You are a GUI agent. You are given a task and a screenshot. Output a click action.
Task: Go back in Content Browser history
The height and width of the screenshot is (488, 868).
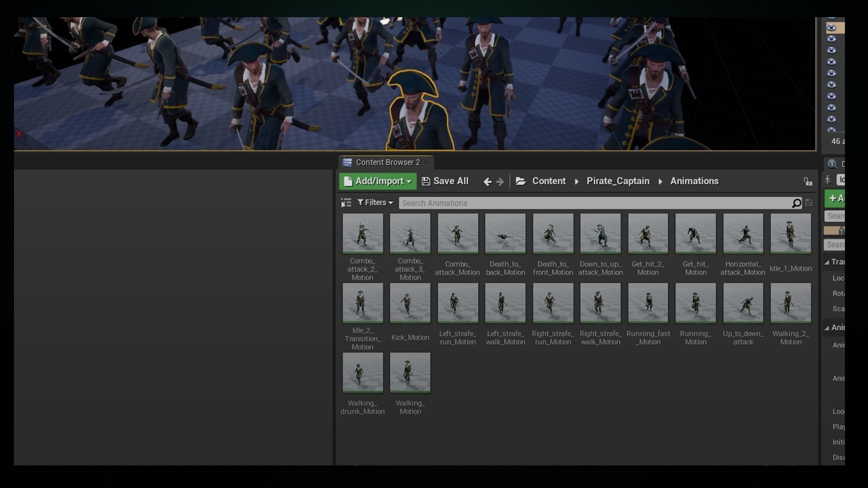point(487,182)
